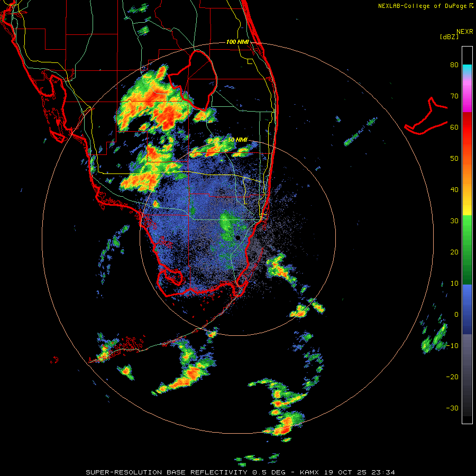Pick the gray segment of the color bar
This screenshot has width=476, height=476.
pyautogui.click(x=467, y=375)
